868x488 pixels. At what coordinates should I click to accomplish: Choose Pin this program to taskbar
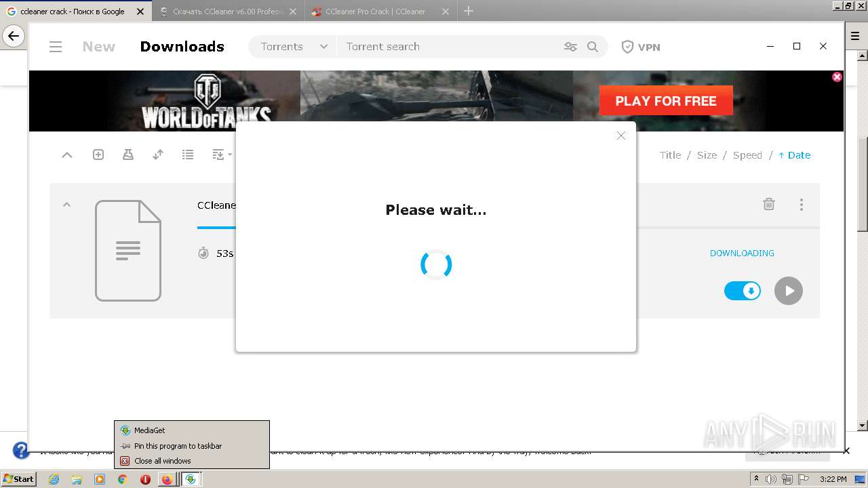[x=192, y=446]
